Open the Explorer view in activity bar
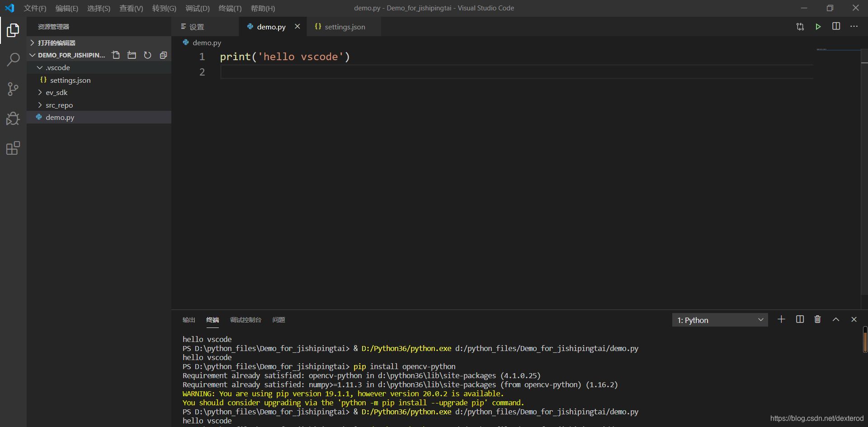 pyautogui.click(x=13, y=30)
